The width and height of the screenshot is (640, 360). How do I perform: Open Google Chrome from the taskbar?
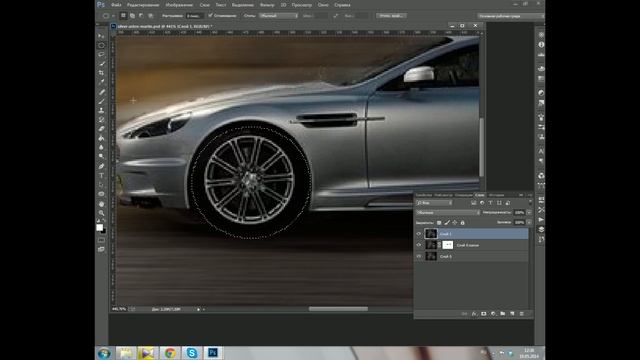coord(170,353)
